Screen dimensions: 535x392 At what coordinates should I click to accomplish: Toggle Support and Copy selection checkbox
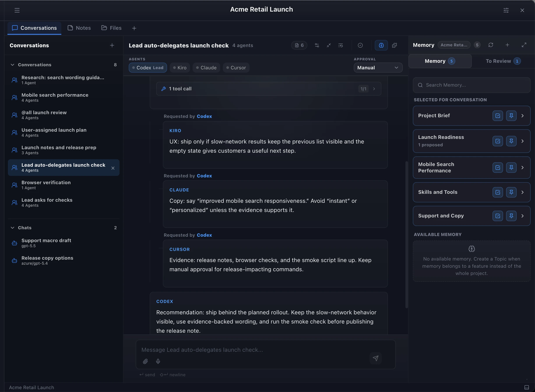(498, 216)
